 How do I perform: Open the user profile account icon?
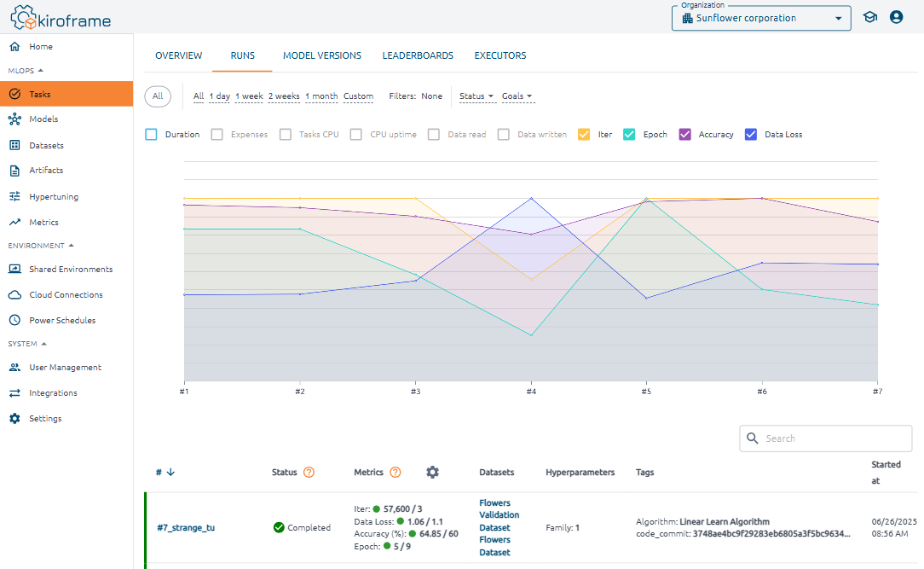tap(896, 17)
